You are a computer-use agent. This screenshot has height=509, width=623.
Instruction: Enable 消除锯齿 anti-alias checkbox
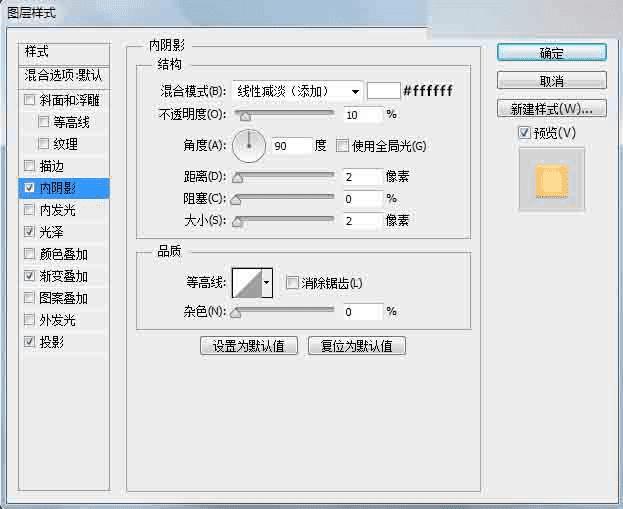tap(292, 283)
